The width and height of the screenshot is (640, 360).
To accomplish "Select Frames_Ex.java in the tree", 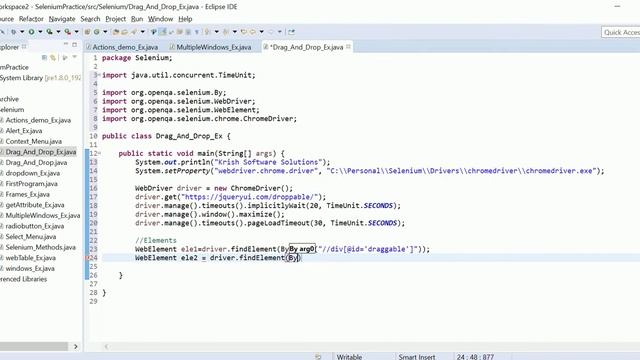I will 27,194.
